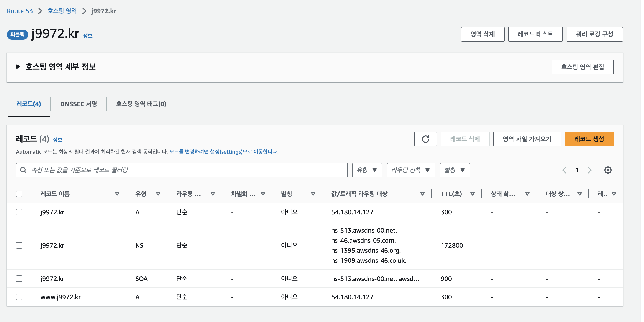
Task: Click Route 53 breadcrumb link
Action: 20,11
